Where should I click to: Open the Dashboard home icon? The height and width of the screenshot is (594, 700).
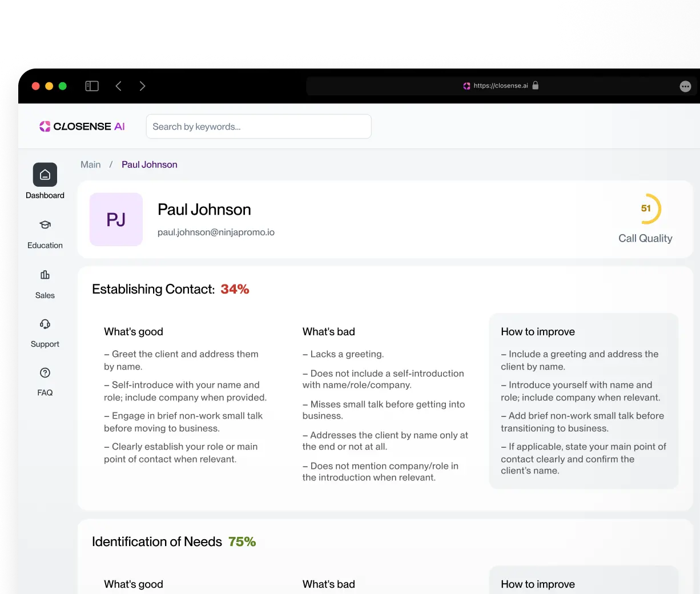(x=45, y=175)
